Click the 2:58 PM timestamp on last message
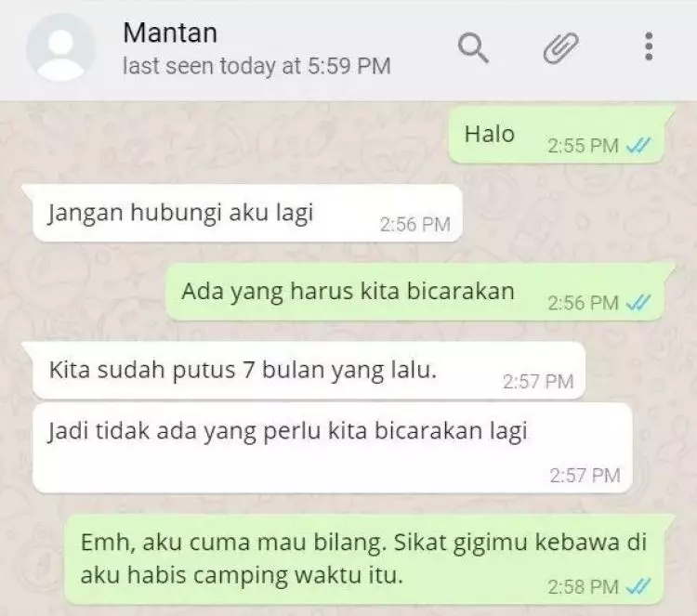The image size is (697, 616). pyautogui.click(x=583, y=586)
